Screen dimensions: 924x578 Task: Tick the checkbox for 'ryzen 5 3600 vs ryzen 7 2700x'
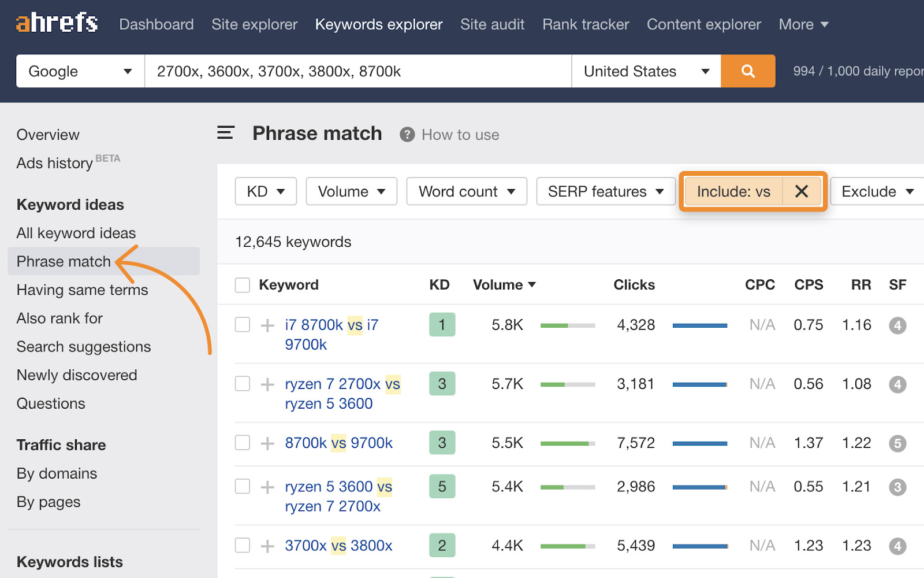pos(242,486)
